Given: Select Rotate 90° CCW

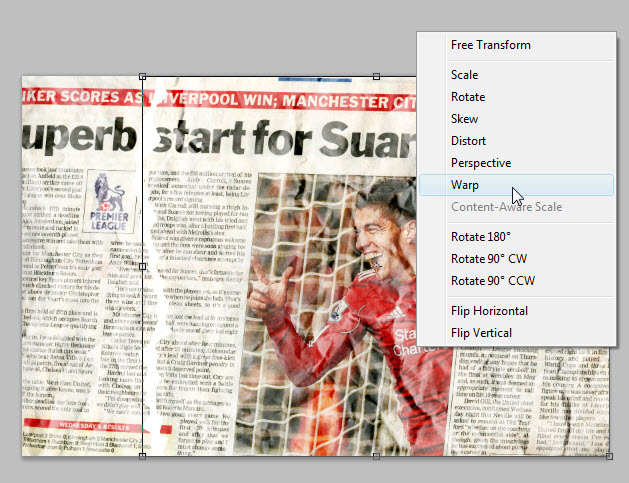Looking at the screenshot, I should 516,281.
